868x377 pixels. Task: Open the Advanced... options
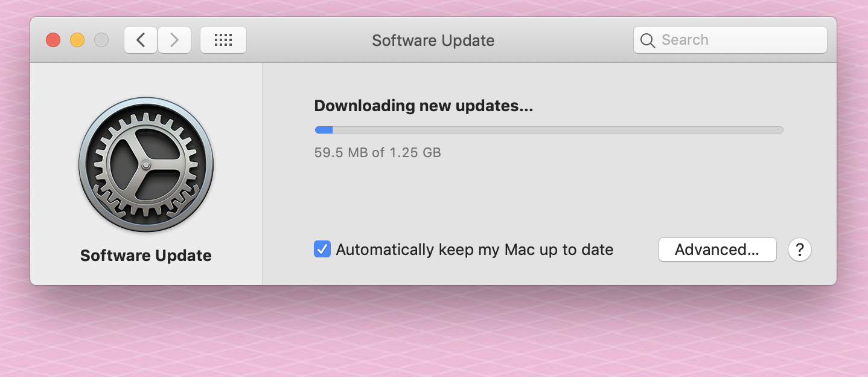(717, 249)
